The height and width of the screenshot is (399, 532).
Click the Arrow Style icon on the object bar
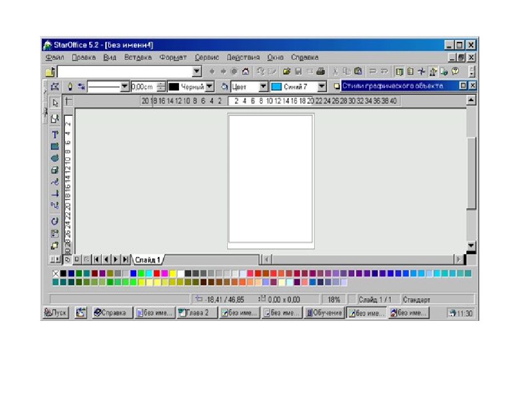point(81,86)
